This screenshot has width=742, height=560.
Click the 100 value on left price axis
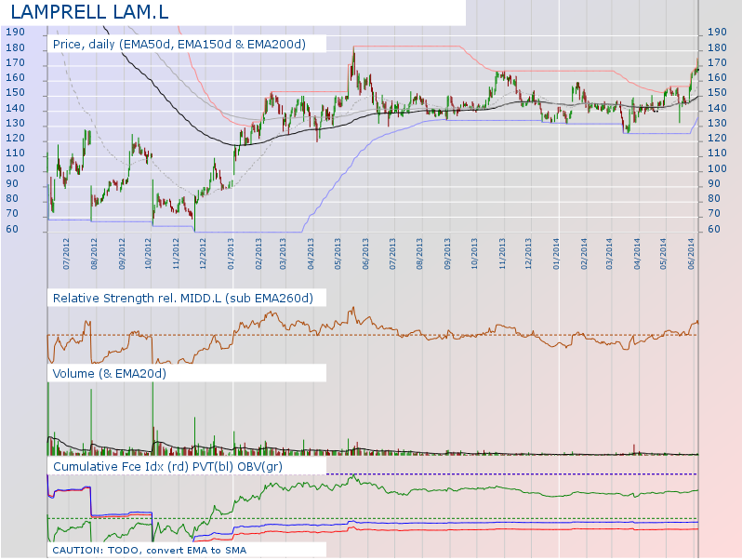15,168
